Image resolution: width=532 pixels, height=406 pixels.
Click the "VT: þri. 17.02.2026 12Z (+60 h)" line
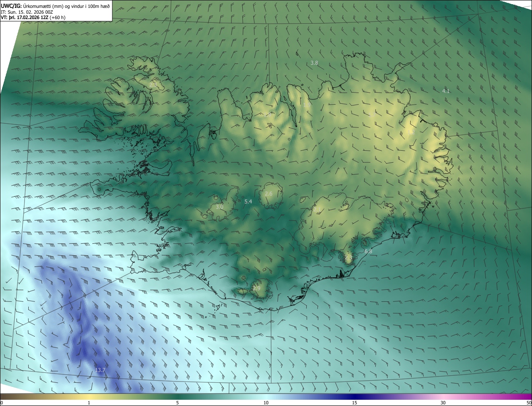pyautogui.click(x=33, y=17)
